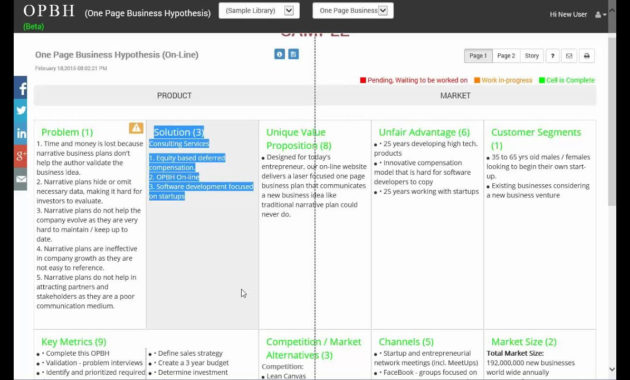Open the Key Metrics (9) heading
Viewport: 630px width, 380px height.
coord(74,342)
